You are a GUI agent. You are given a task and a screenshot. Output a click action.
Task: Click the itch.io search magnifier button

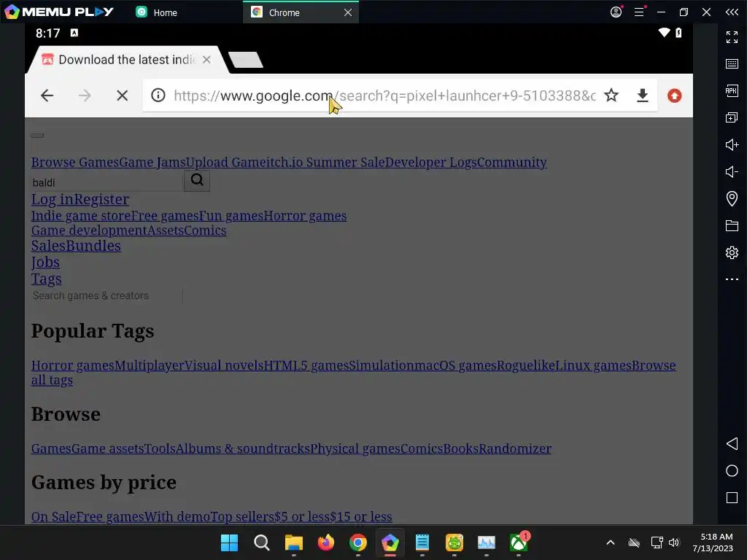tap(197, 180)
